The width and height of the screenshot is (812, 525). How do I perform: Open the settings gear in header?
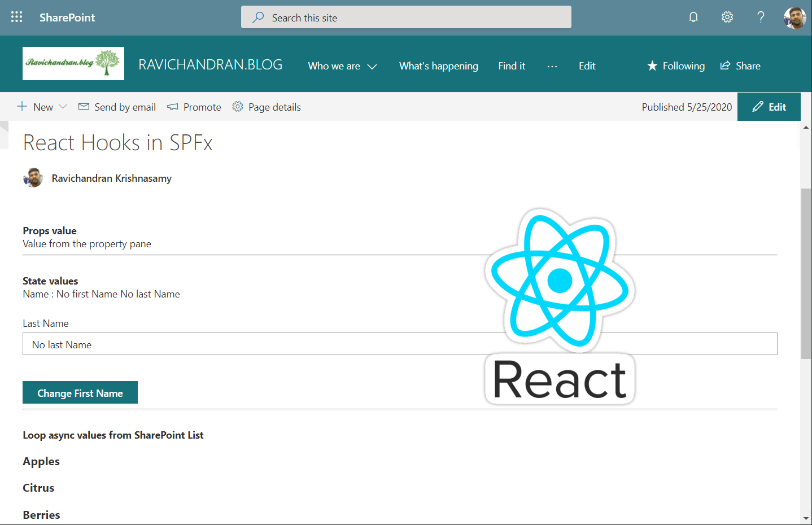pos(727,17)
